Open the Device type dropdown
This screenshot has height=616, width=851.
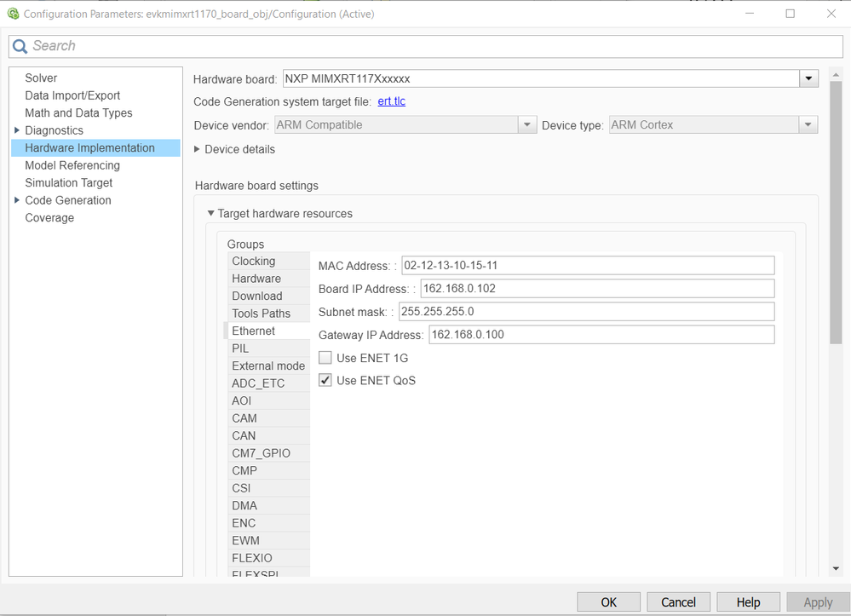[808, 124]
